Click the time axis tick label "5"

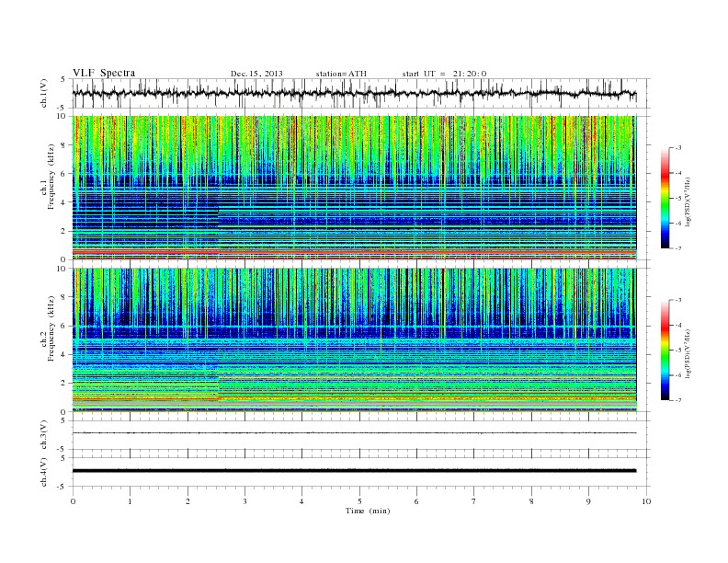[x=359, y=501]
